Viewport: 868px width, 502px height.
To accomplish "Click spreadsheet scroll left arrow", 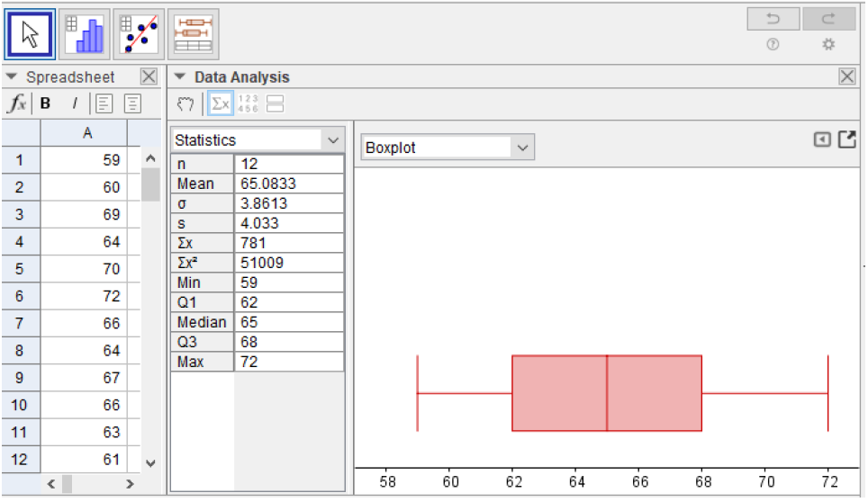I will click(x=51, y=484).
